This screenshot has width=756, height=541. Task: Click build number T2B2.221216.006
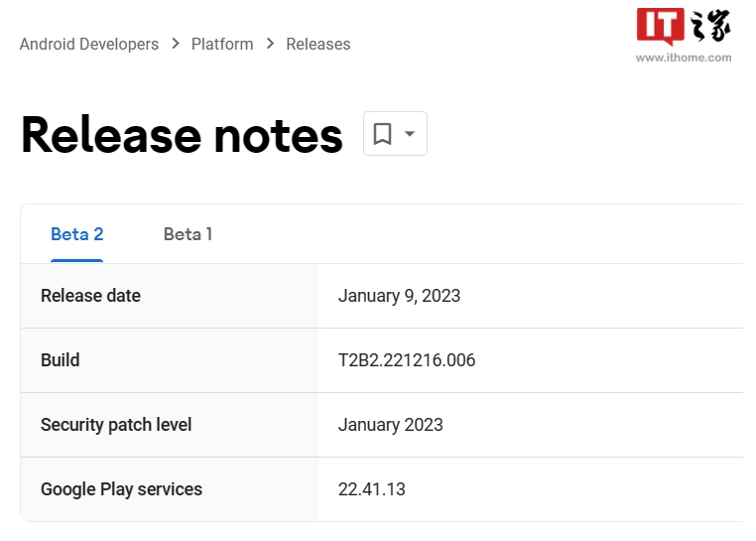tap(407, 360)
